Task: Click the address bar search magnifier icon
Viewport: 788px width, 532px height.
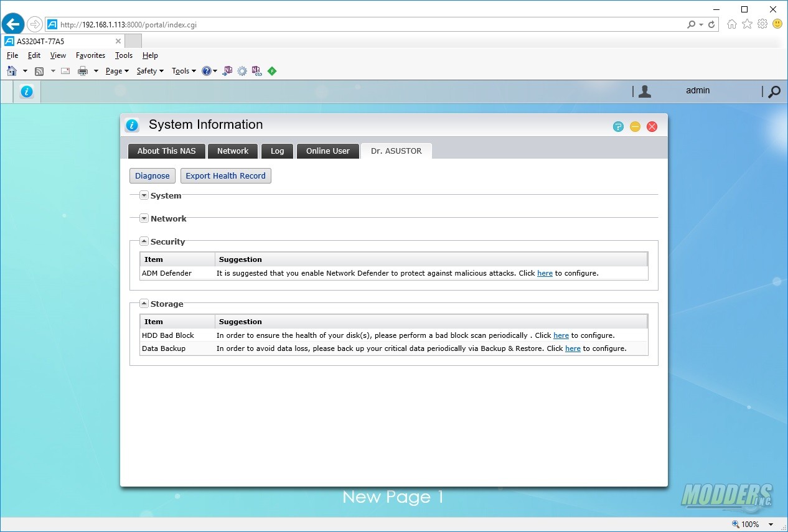Action: tap(691, 24)
